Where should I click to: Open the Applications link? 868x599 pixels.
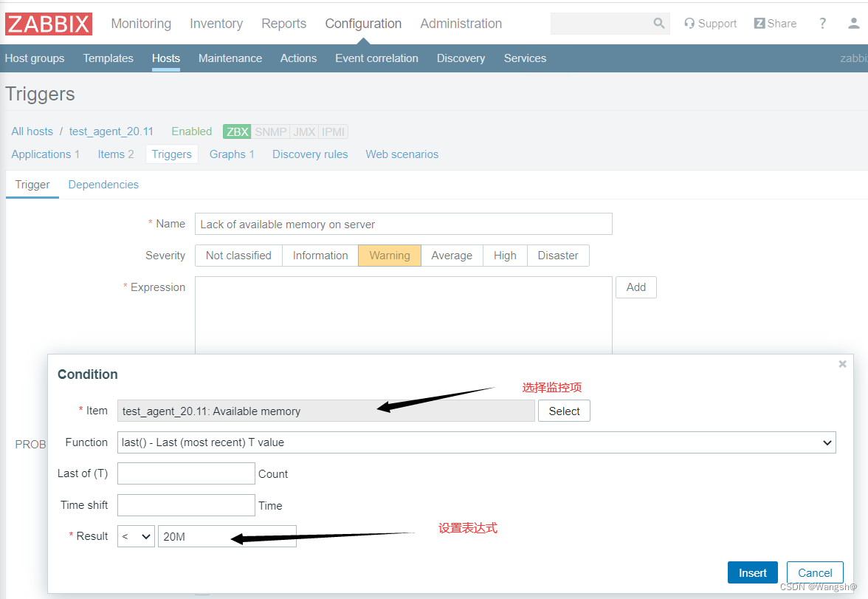click(x=41, y=154)
